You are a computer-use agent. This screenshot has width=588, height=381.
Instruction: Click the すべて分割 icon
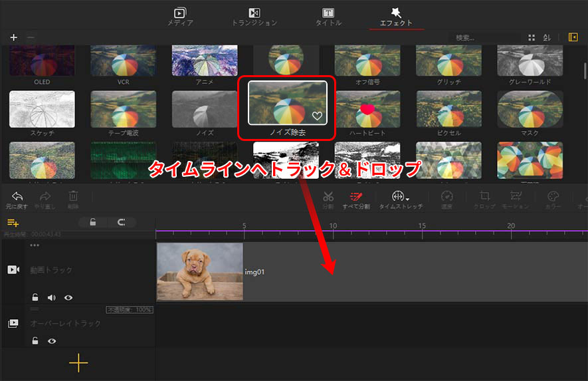point(356,196)
